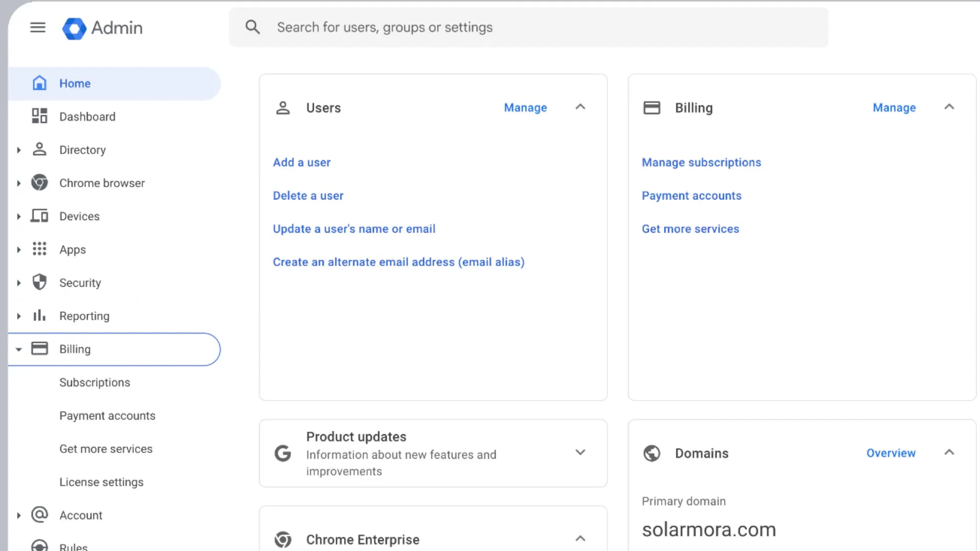Open Get more services in sidebar
This screenshot has height=551, width=980.
[x=106, y=448]
